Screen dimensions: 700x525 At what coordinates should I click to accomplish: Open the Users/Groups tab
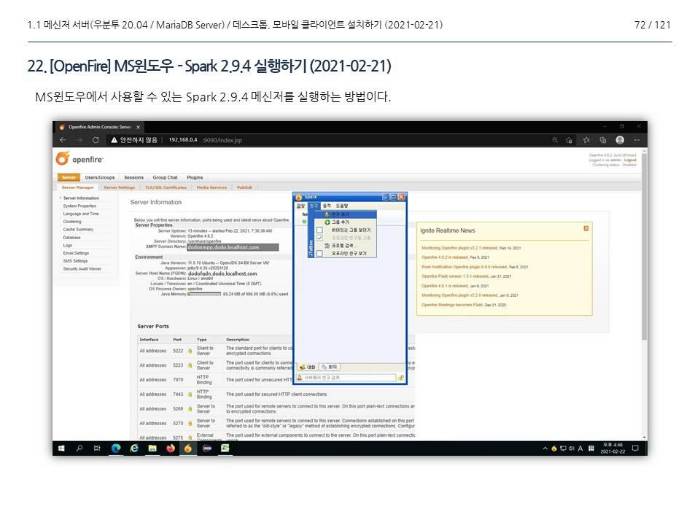pyautogui.click(x=100, y=177)
